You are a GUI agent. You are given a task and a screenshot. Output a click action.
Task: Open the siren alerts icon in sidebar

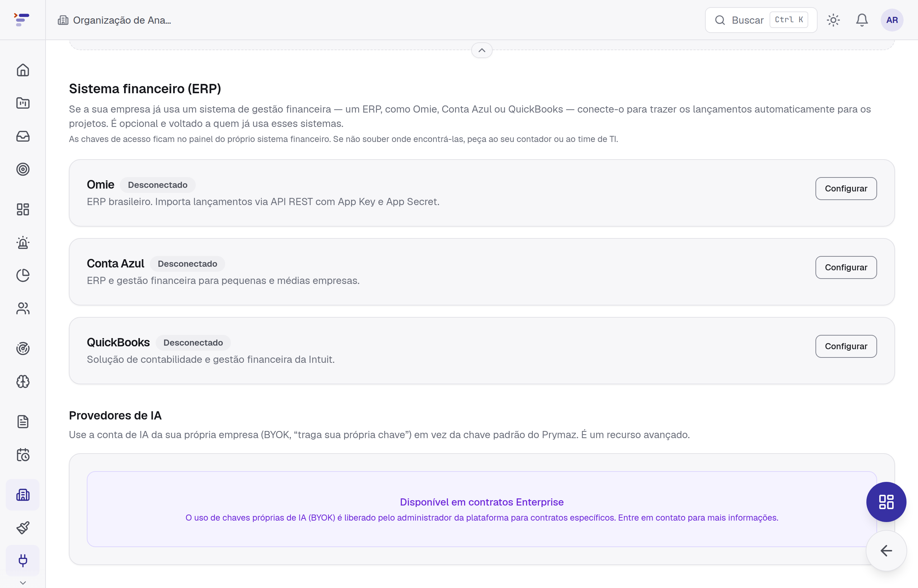[x=23, y=242]
